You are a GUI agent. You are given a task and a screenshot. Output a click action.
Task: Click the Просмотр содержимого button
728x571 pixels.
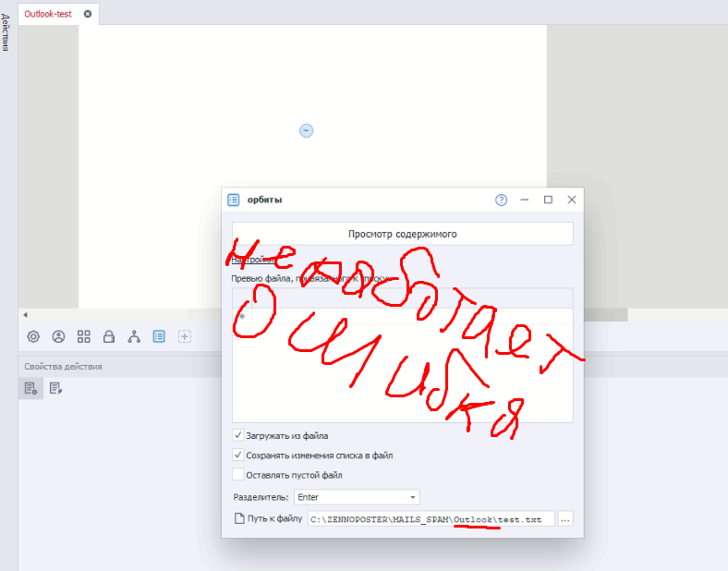click(403, 234)
